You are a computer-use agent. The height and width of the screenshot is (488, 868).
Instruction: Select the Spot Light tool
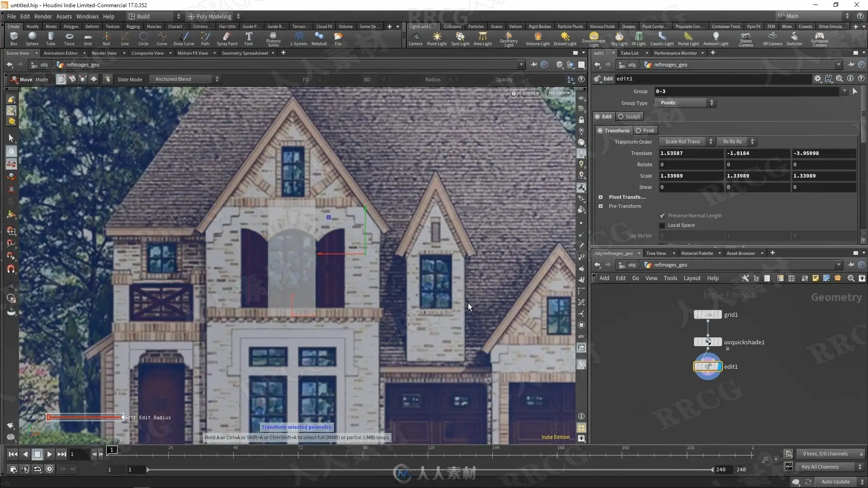point(460,38)
